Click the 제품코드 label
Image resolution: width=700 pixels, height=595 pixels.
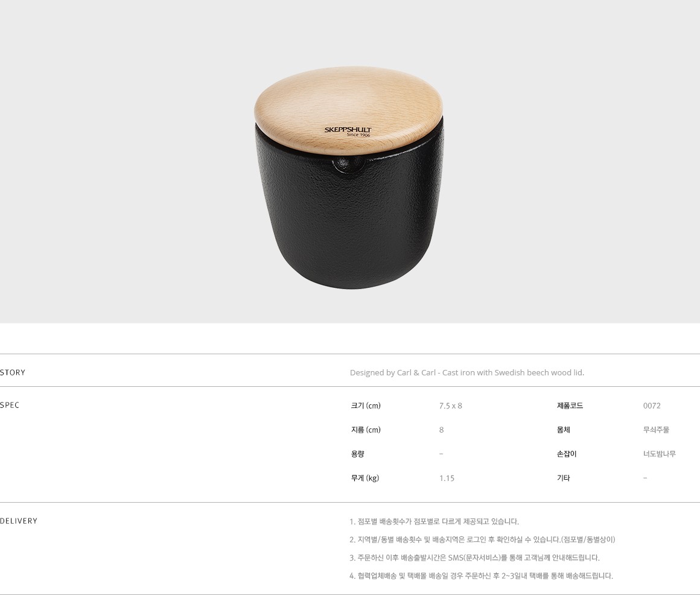[570, 406]
